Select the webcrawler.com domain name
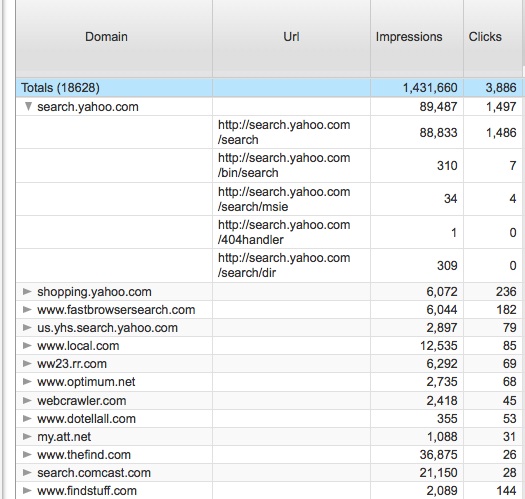Image resolution: width=525 pixels, height=499 pixels. (82, 401)
